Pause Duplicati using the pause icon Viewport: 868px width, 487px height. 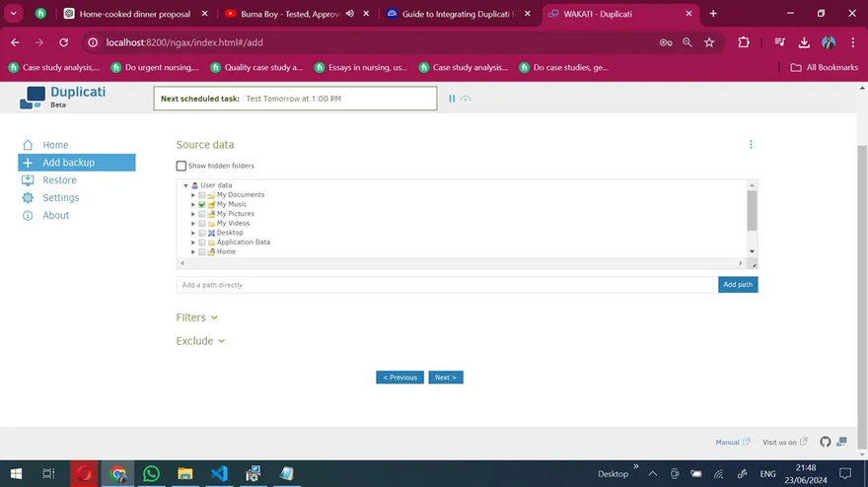coord(453,99)
